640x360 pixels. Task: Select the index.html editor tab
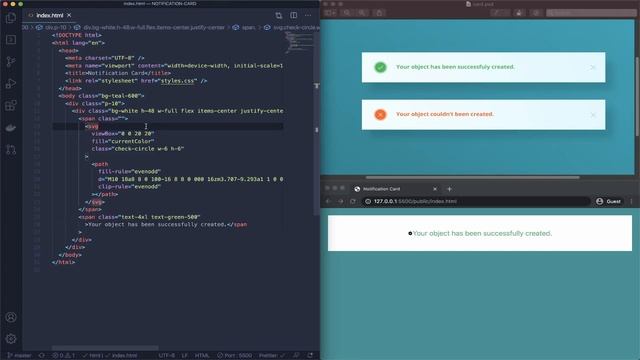click(x=49, y=15)
